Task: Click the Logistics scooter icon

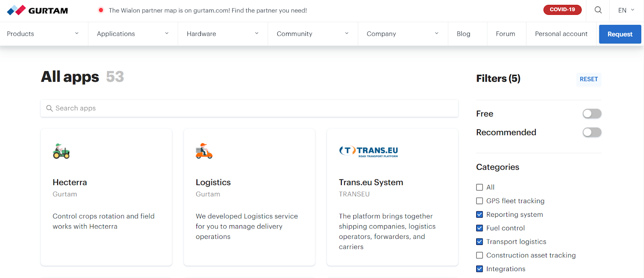Action: (204, 151)
